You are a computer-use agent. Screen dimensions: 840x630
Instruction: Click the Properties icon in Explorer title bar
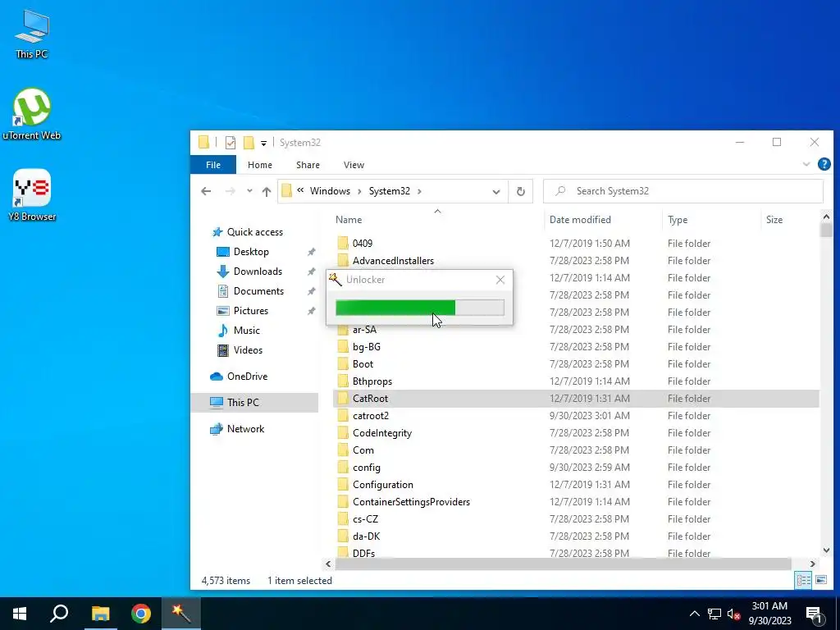click(x=231, y=143)
